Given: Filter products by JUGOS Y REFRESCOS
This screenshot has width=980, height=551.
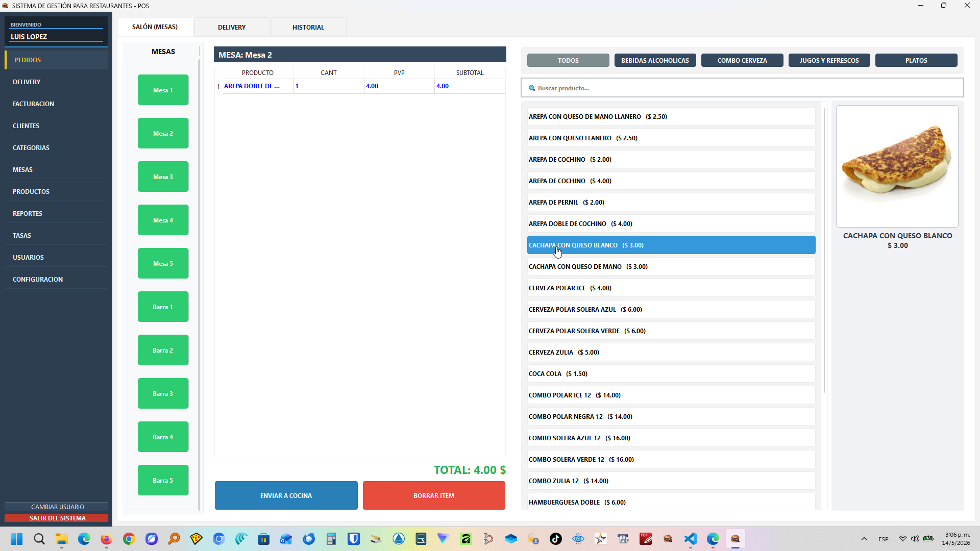Looking at the screenshot, I should coord(829,60).
